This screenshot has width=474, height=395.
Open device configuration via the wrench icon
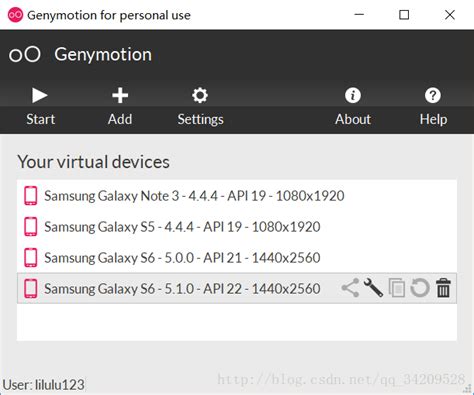373,288
